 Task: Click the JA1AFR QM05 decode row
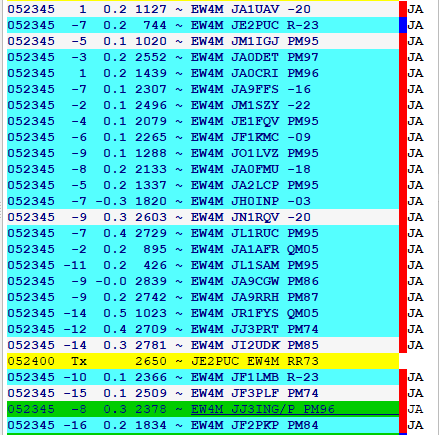tap(203, 249)
